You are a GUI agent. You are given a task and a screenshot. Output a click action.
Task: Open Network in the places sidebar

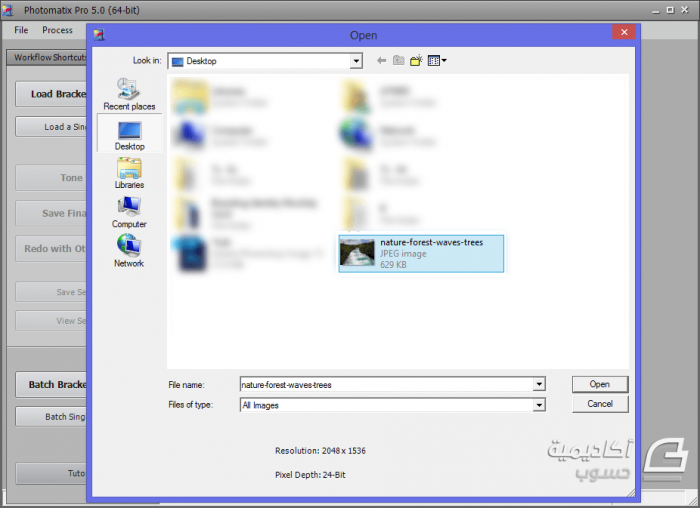(129, 251)
